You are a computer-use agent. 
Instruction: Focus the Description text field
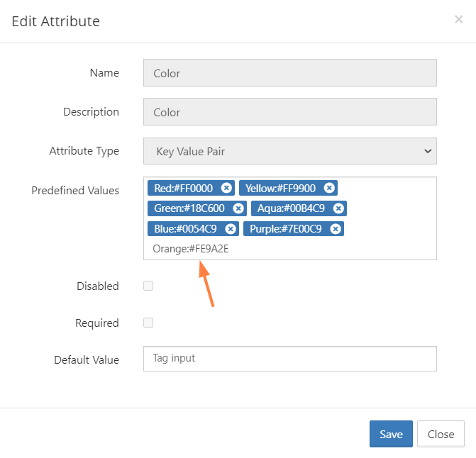(x=289, y=112)
